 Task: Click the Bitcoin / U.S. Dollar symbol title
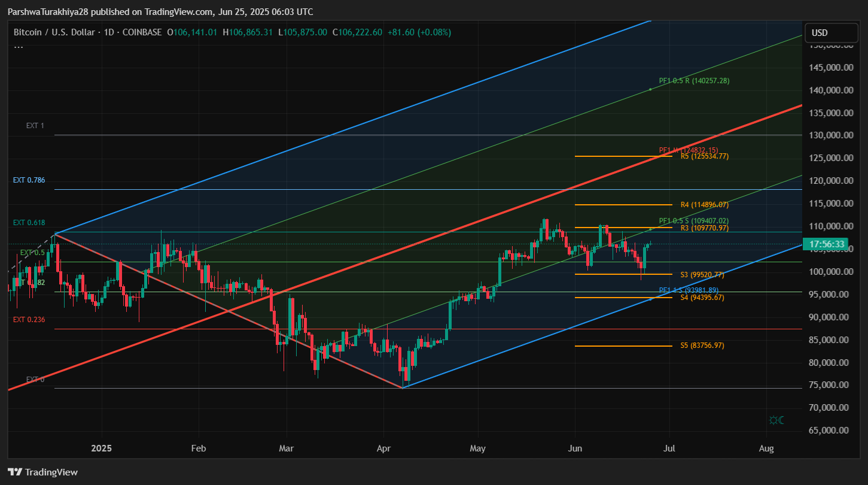coord(53,32)
